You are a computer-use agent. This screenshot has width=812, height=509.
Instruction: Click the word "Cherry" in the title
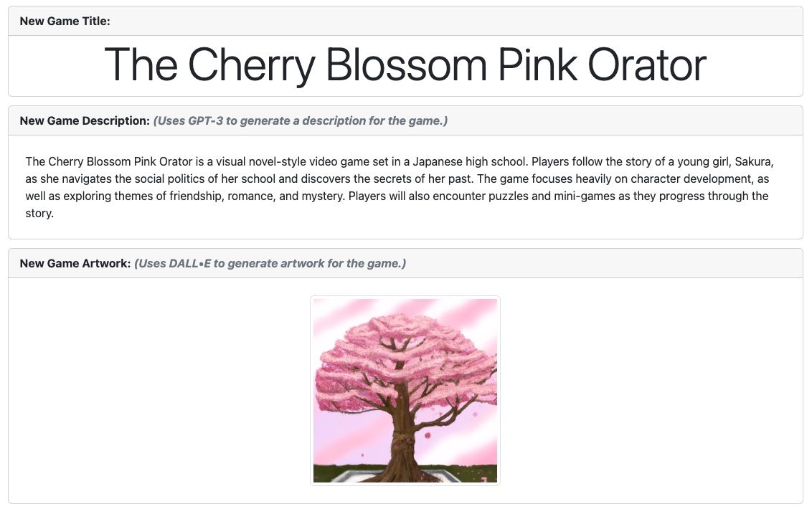coord(251,65)
